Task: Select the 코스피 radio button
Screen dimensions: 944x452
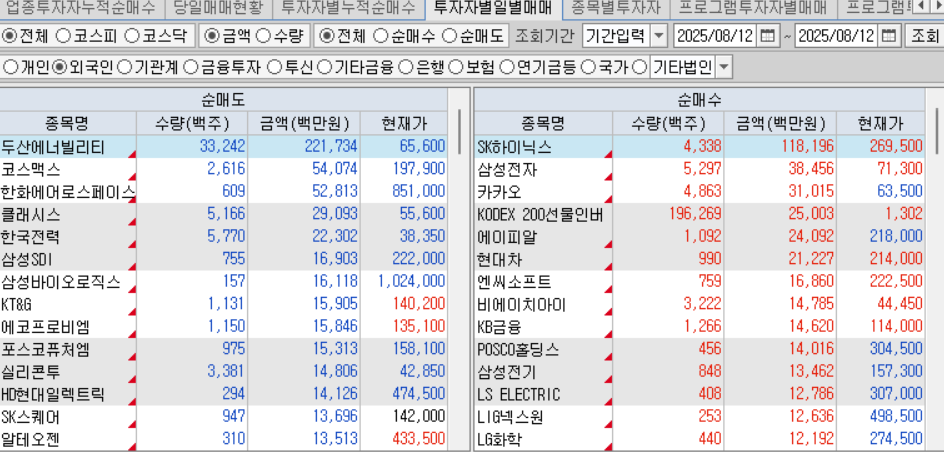Action: click(x=64, y=36)
